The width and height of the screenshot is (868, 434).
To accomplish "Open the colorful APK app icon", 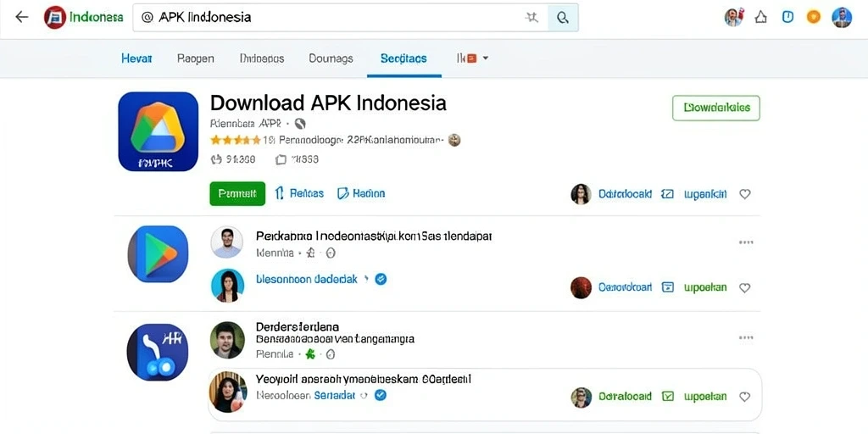I will point(159,131).
